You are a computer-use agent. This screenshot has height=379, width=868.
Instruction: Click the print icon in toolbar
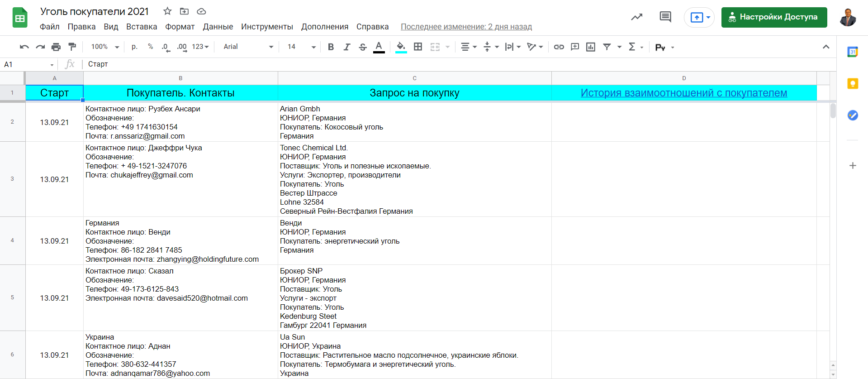[x=56, y=47]
